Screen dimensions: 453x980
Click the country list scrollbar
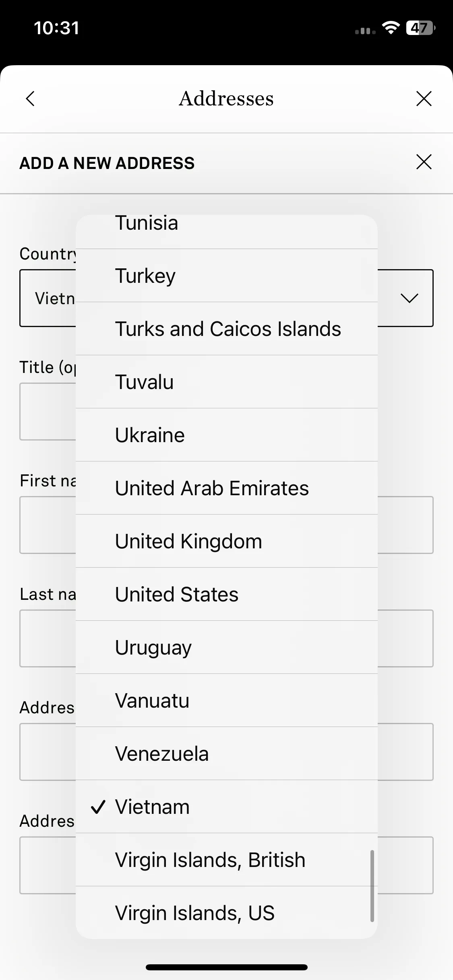372,885
